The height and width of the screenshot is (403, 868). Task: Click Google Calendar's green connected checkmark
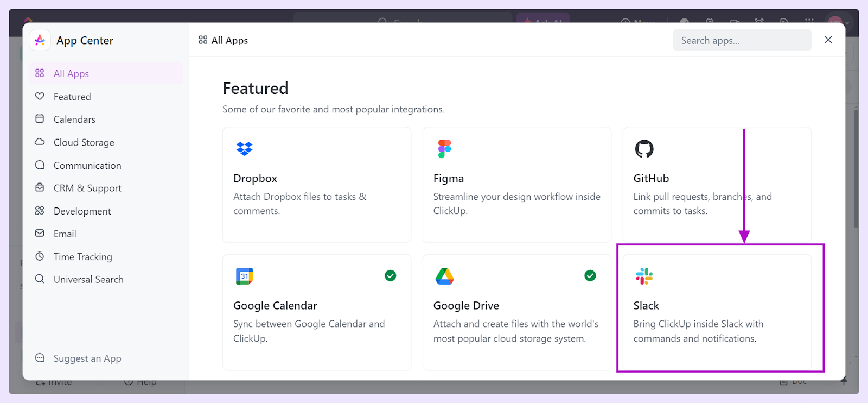point(390,275)
